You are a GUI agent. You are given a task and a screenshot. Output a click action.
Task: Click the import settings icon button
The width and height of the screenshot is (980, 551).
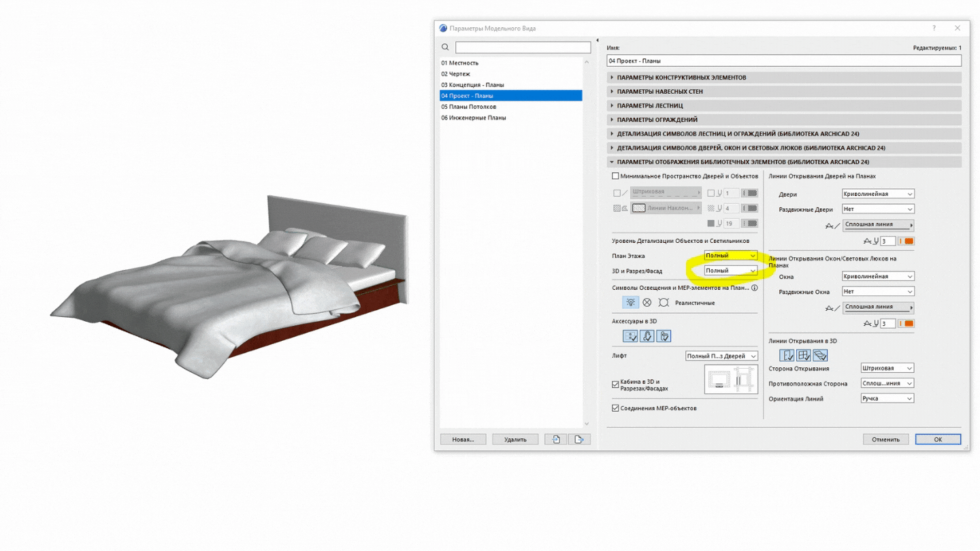[556, 439]
